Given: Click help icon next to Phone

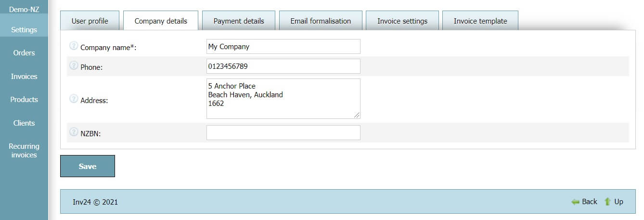Looking at the screenshot, I should tap(74, 65).
